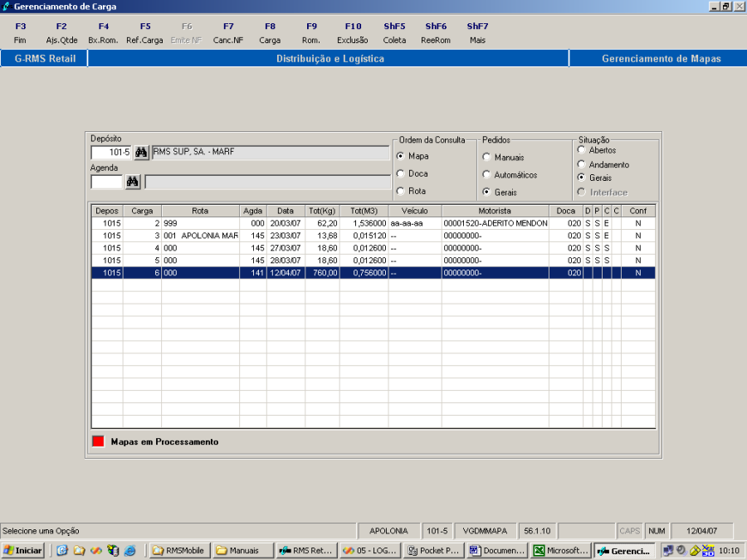Click APOLONIA in status bar
747x560 pixels.
(x=388, y=531)
